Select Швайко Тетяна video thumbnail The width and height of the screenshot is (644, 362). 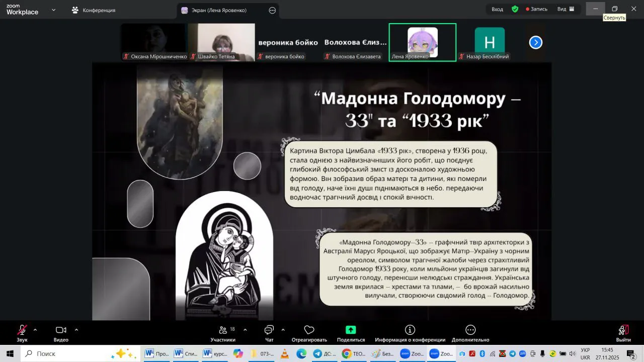tap(221, 42)
